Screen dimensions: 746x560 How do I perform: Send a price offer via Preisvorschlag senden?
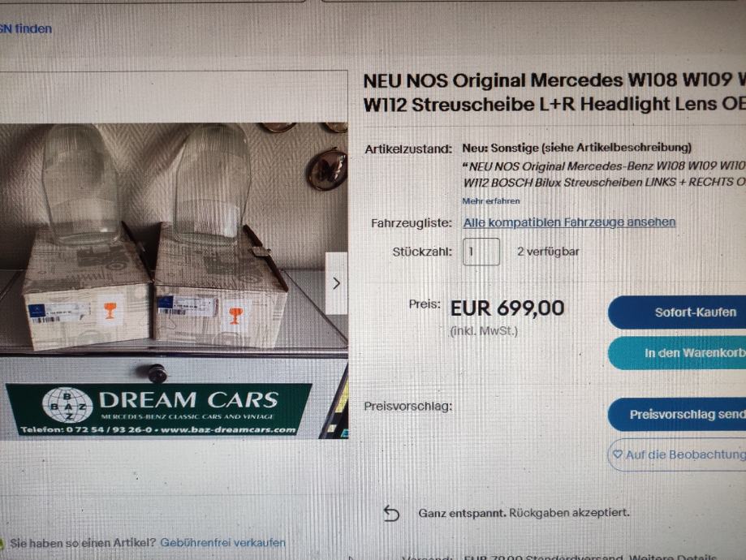(x=677, y=415)
